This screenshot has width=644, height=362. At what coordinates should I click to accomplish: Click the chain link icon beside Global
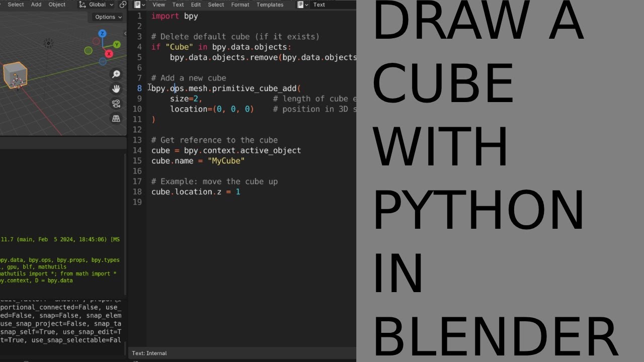pos(123,5)
